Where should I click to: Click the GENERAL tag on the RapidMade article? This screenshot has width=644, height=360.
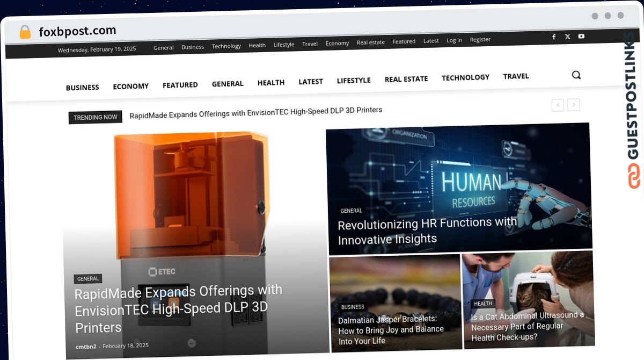pos(88,279)
